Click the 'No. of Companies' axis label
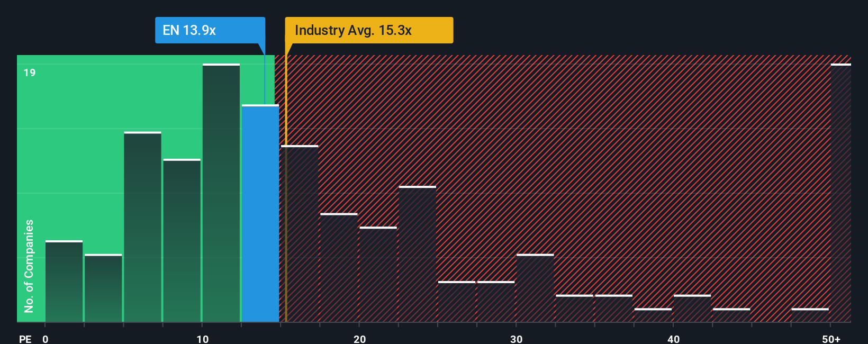 click(29, 266)
